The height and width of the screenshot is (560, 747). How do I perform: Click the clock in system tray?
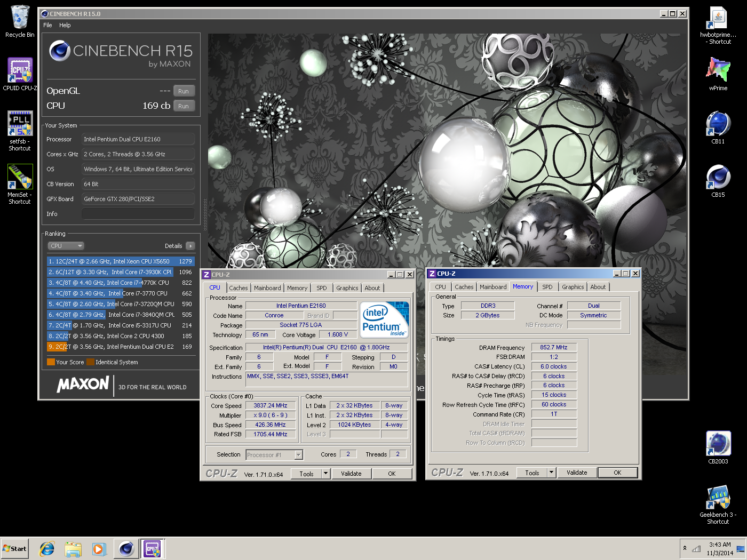click(720, 549)
